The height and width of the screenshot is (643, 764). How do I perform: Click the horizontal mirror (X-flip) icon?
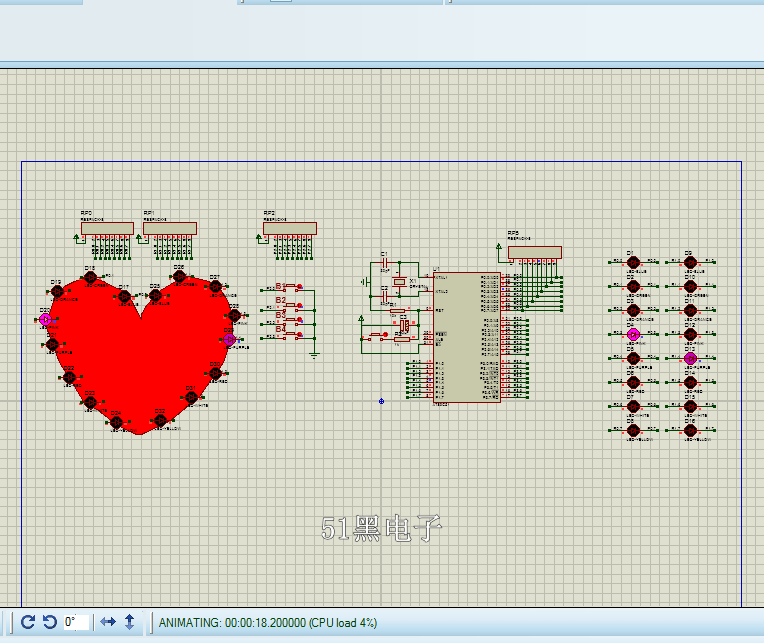pyautogui.click(x=108, y=622)
